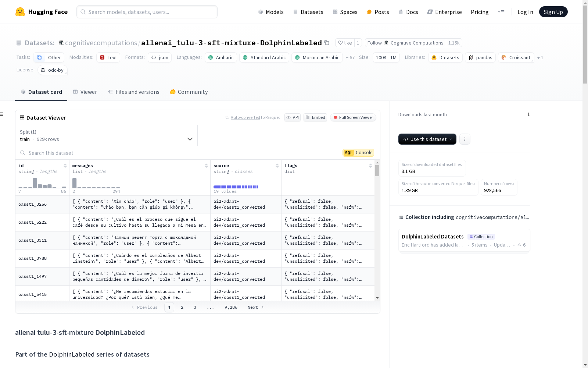Screen dimensions: 588x368
Task: Click the Pricing link
Action: pyautogui.click(x=480, y=12)
